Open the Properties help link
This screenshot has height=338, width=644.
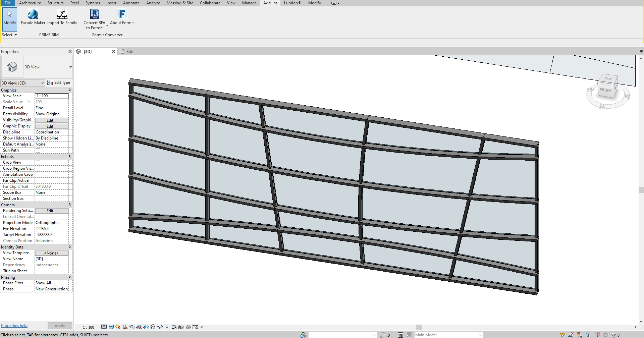click(14, 326)
